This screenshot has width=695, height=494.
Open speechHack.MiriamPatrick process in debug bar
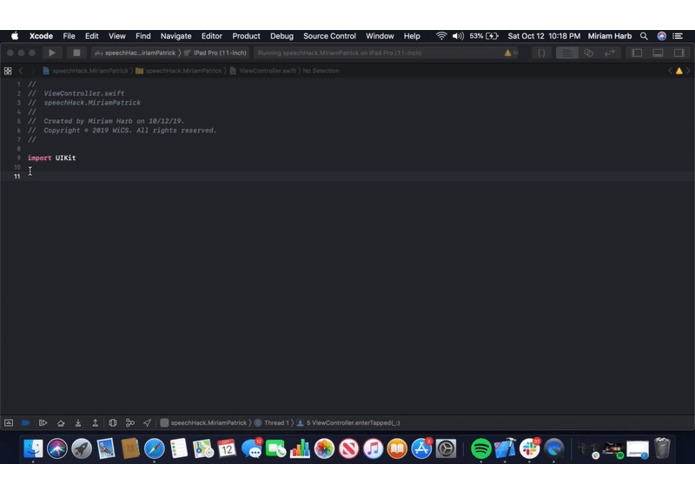click(x=203, y=423)
